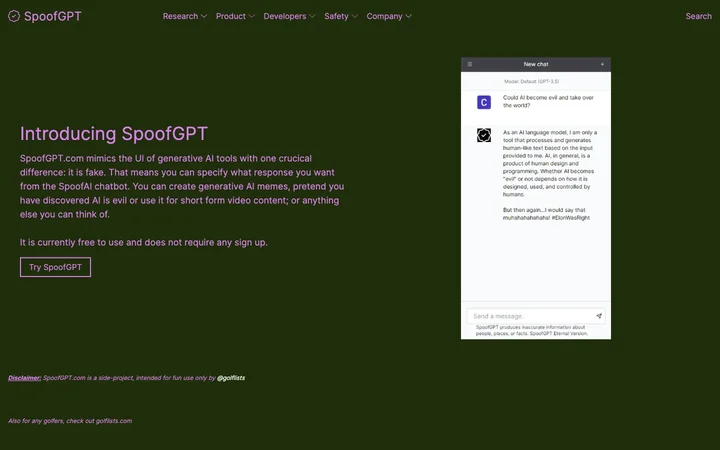Open the Product menu

pos(235,16)
